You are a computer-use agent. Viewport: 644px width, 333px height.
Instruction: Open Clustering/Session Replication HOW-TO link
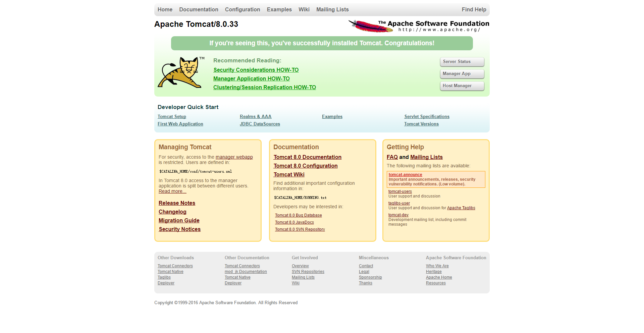[265, 87]
